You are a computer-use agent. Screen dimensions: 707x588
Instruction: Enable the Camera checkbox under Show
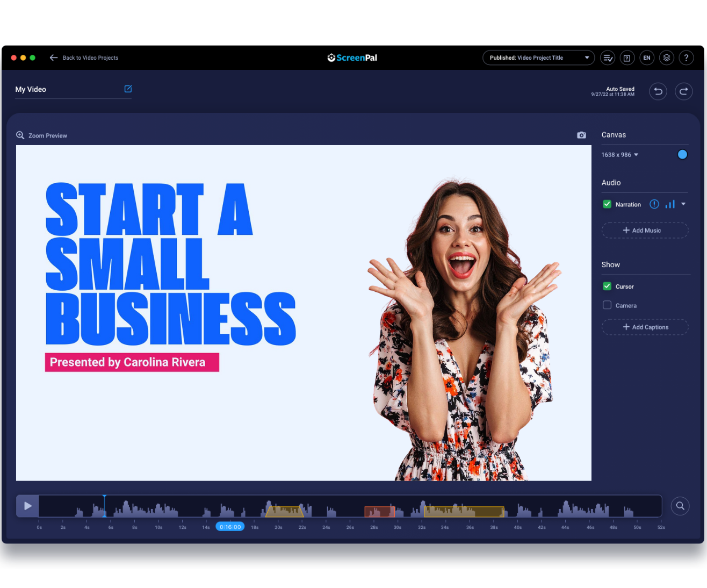tap(607, 305)
